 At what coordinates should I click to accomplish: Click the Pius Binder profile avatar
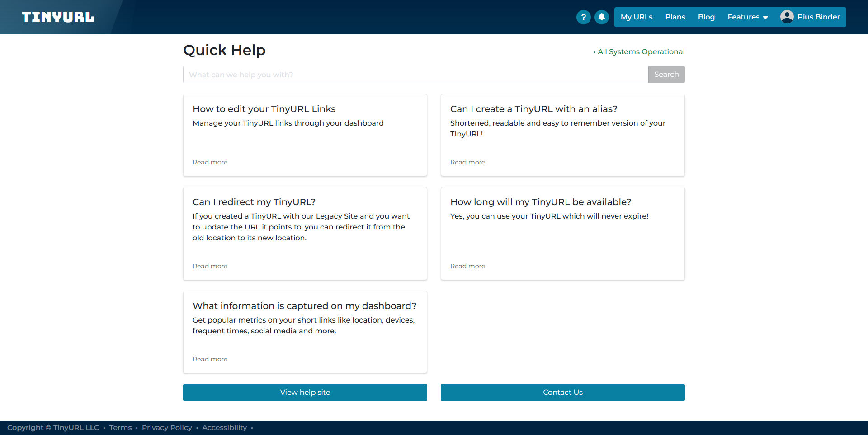coord(787,17)
